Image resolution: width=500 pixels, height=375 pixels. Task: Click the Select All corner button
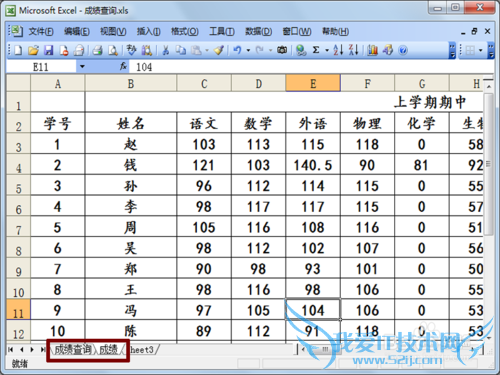click(19, 83)
